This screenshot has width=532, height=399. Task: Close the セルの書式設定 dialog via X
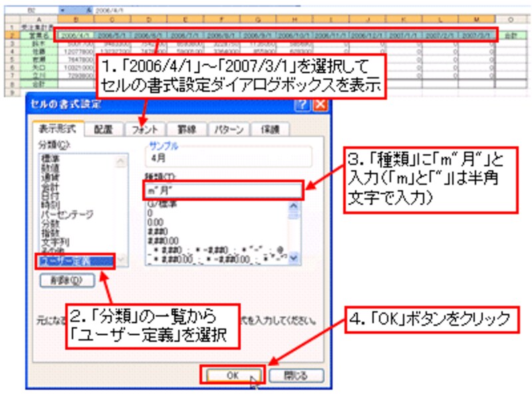(320, 104)
